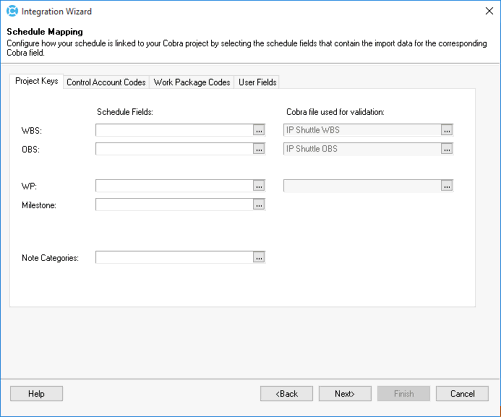Browse for the WP Cobra validation file
The image size is (501, 417).
coord(447,186)
